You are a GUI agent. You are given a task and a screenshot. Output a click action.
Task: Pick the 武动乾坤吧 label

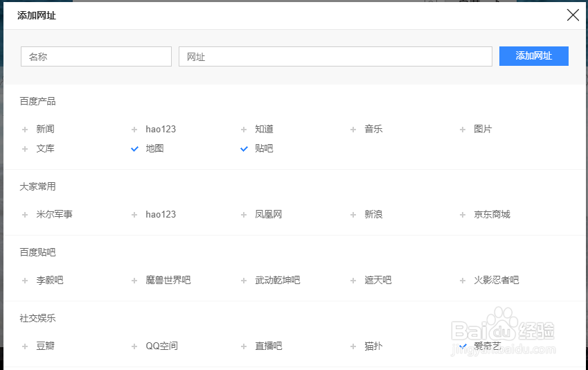[278, 280]
